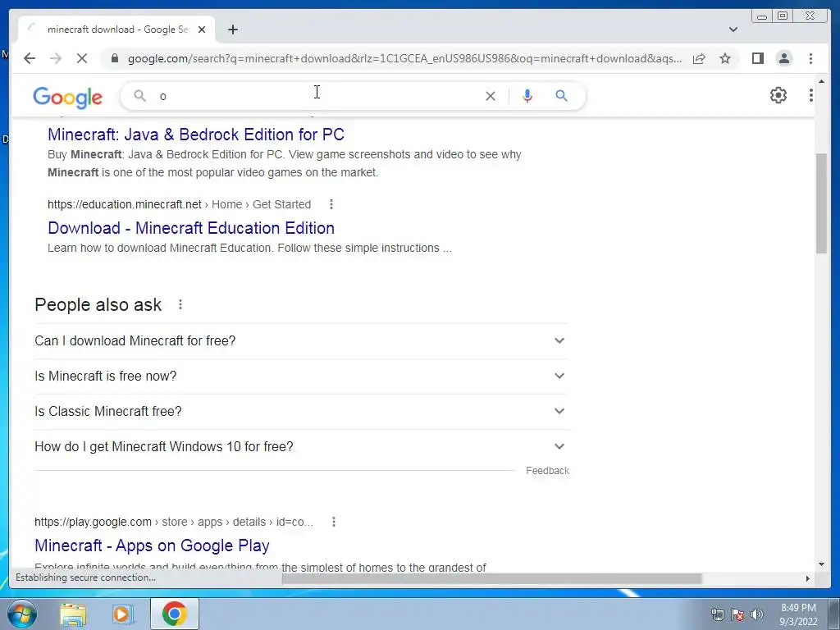Click the scroll down arrow
Image resolution: width=840 pixels, height=630 pixels.
(x=821, y=564)
